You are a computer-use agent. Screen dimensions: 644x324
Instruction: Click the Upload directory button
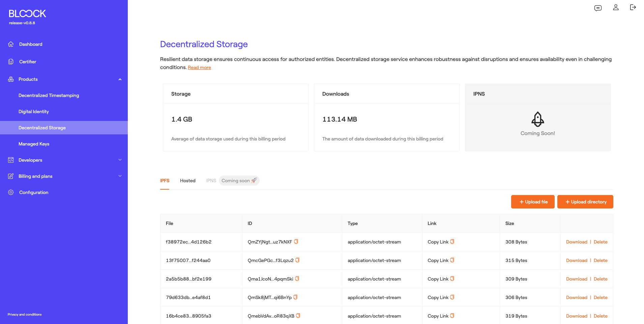pos(585,202)
